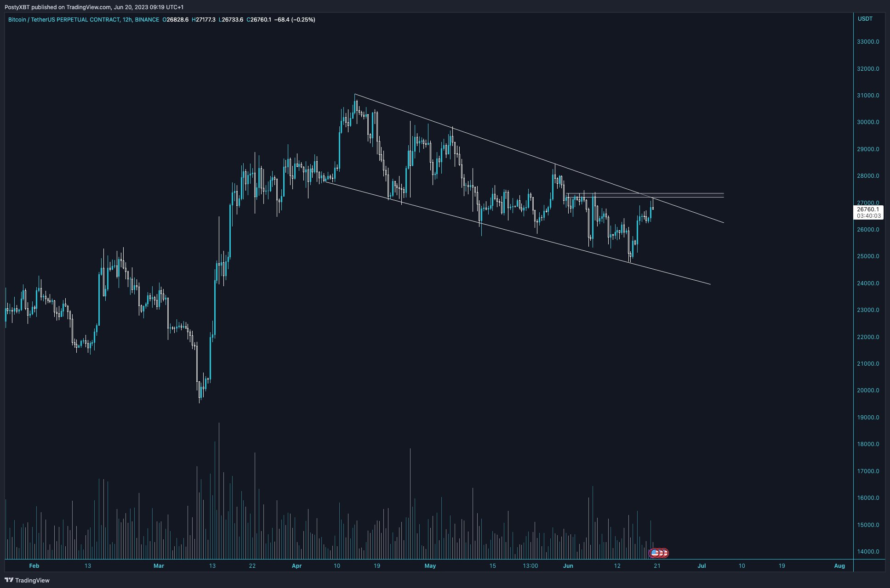Click the 14000.0 price axis label
890x588 pixels.
[x=868, y=552]
